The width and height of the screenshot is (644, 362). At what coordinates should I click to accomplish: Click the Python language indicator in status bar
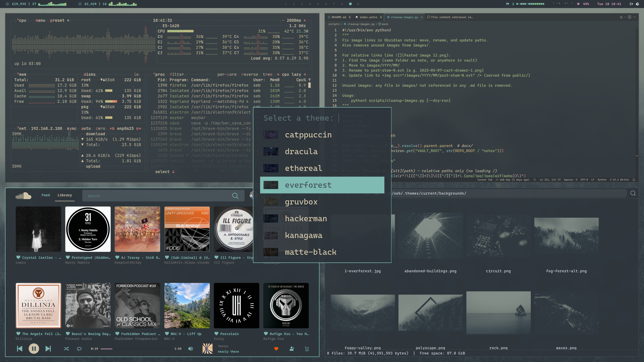[x=602, y=180]
